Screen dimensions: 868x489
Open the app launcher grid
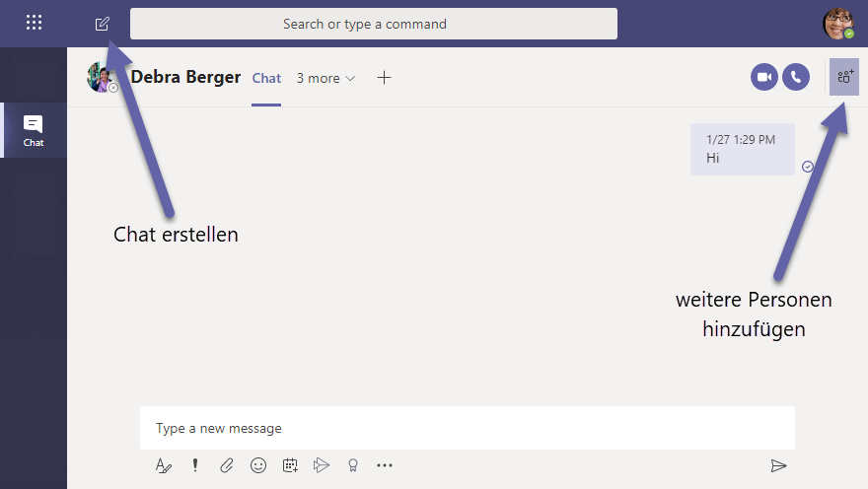click(34, 23)
